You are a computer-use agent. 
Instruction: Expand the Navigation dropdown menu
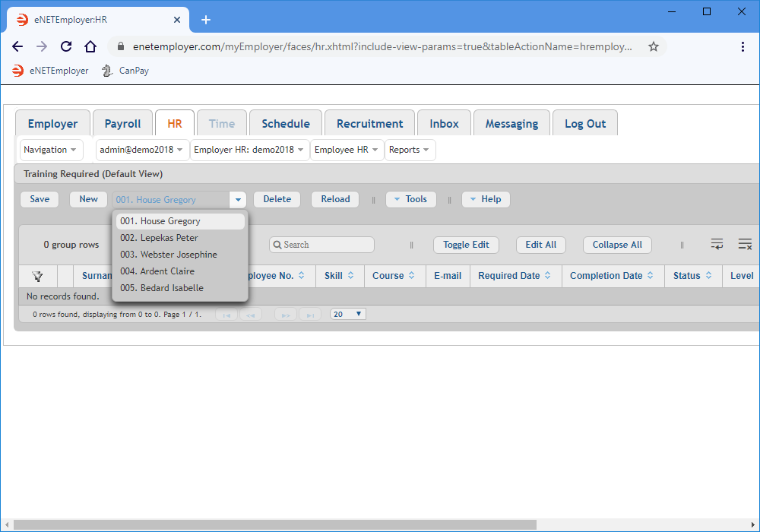[50, 150]
